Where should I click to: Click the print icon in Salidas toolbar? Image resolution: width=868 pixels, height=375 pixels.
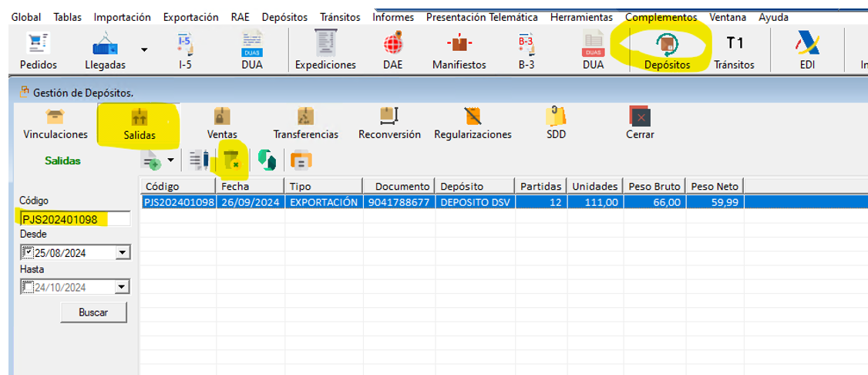click(x=301, y=160)
